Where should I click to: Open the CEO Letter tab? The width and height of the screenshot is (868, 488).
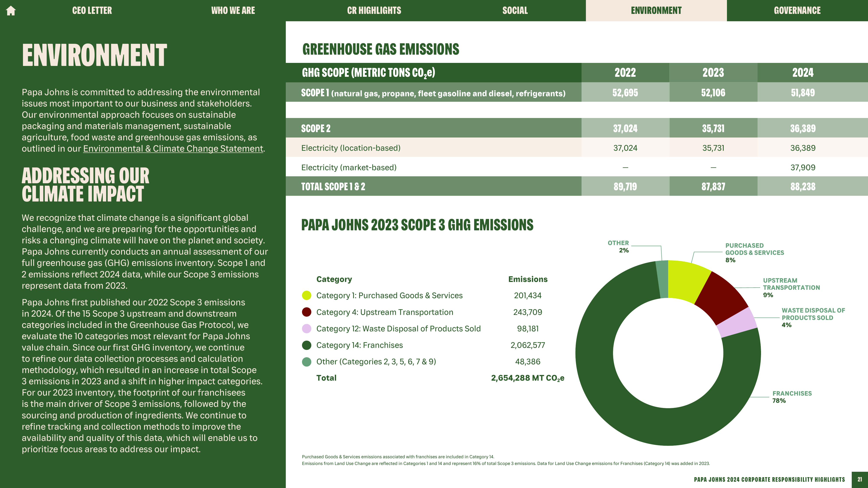click(92, 10)
